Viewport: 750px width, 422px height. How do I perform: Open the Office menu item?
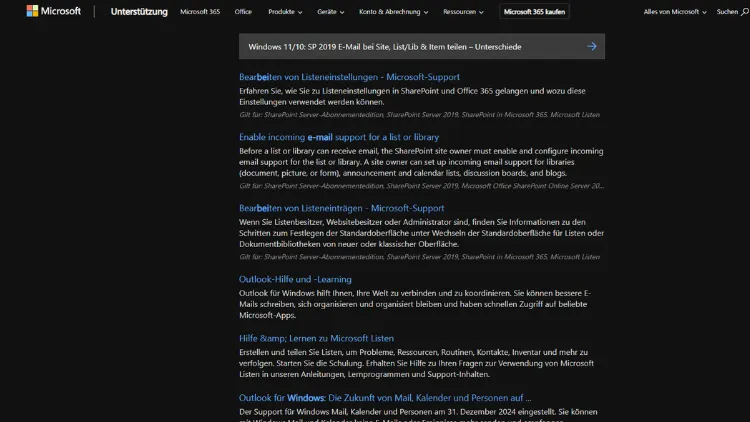pos(243,11)
